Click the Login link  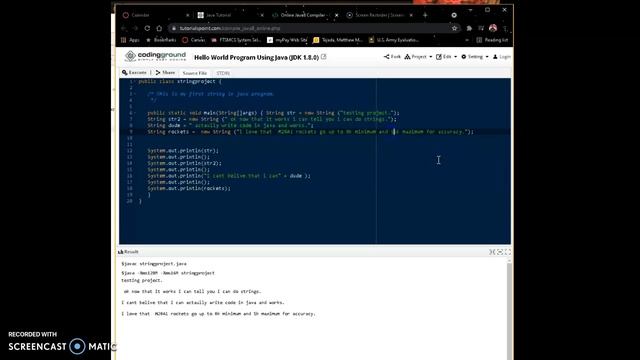coord(502,57)
